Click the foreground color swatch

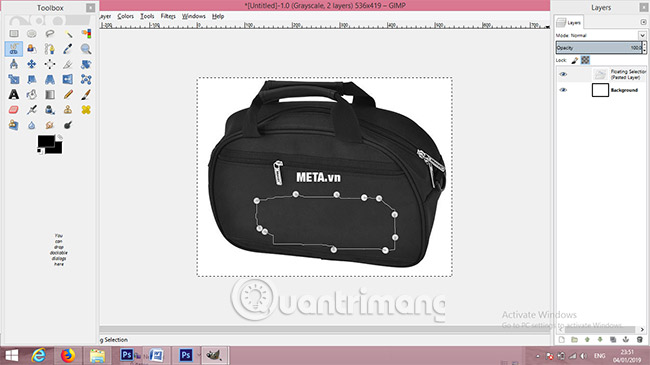[45, 141]
